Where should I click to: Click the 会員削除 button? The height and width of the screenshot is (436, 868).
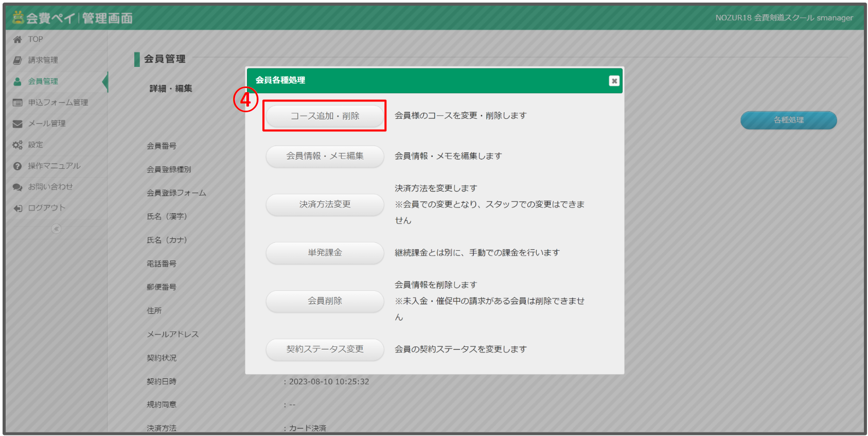pyautogui.click(x=325, y=301)
